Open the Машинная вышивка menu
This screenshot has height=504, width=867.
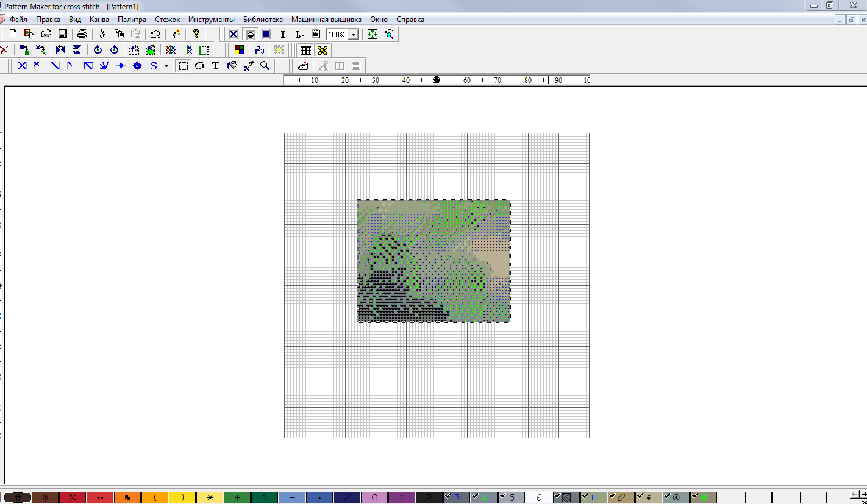tap(326, 20)
